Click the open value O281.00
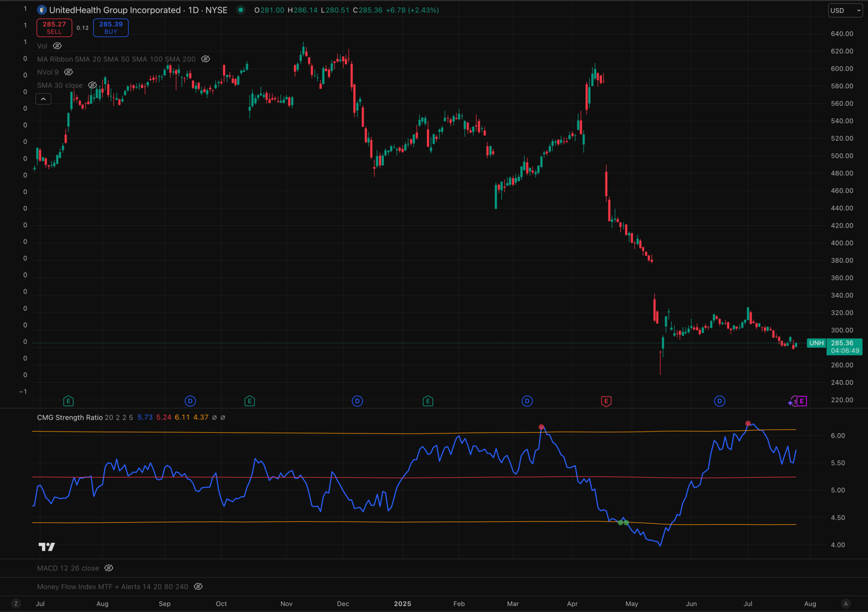Image resolution: width=868 pixels, height=612 pixels. pyautogui.click(x=269, y=10)
